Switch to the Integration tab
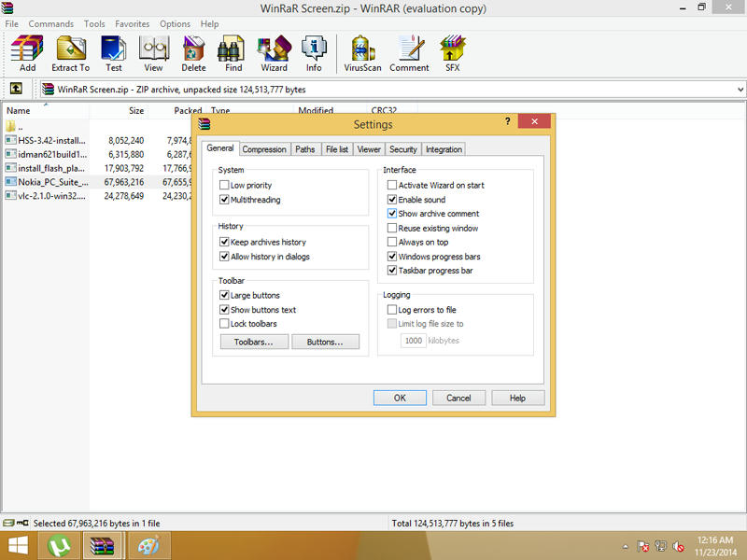Viewport: 747px width, 560px height. click(444, 149)
